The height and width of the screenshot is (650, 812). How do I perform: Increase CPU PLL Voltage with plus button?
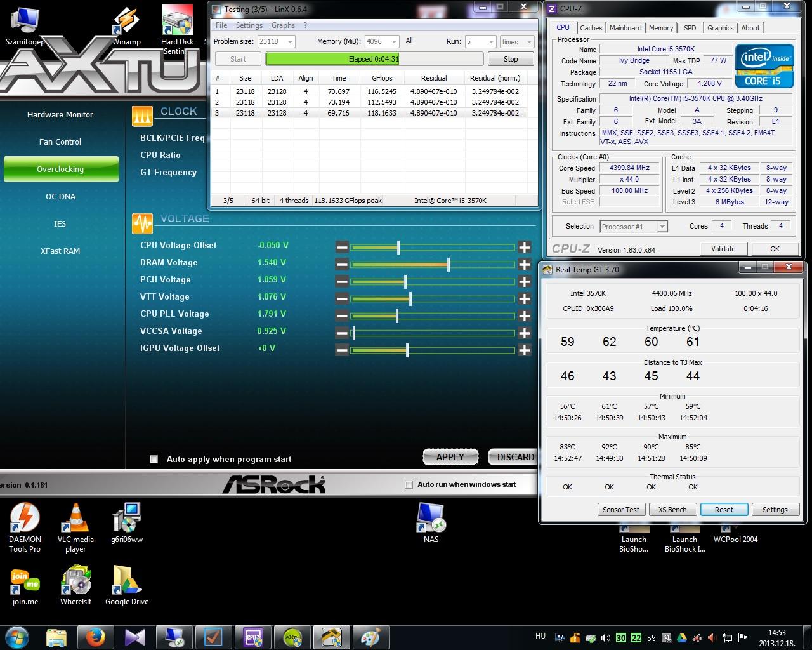coord(524,315)
